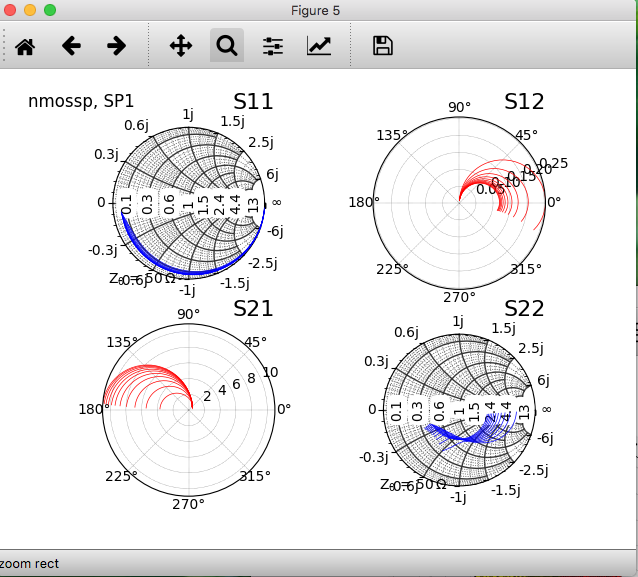This screenshot has height=577, width=638.
Task: Click the S21 plot title
Action: (253, 308)
